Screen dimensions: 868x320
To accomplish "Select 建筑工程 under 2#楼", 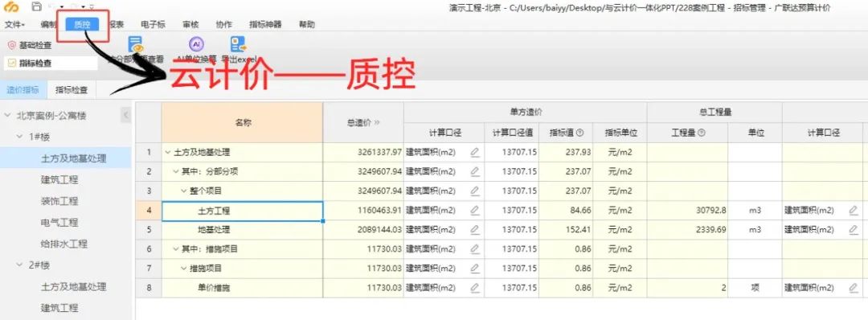I will pyautogui.click(x=59, y=308).
